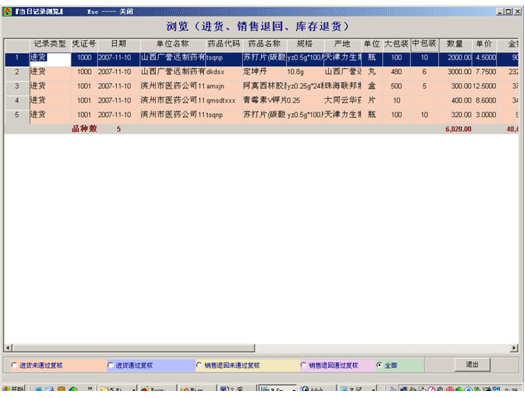Click the 日期 column header
The width and height of the screenshot is (525, 398).
point(119,44)
